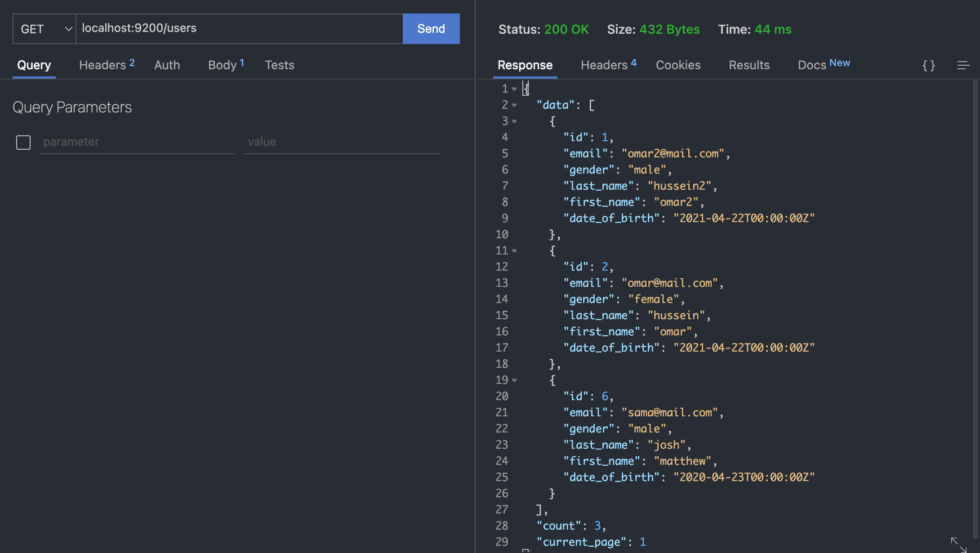Collapse the root object on line 1
Screen dimensions: 980x553
point(514,89)
